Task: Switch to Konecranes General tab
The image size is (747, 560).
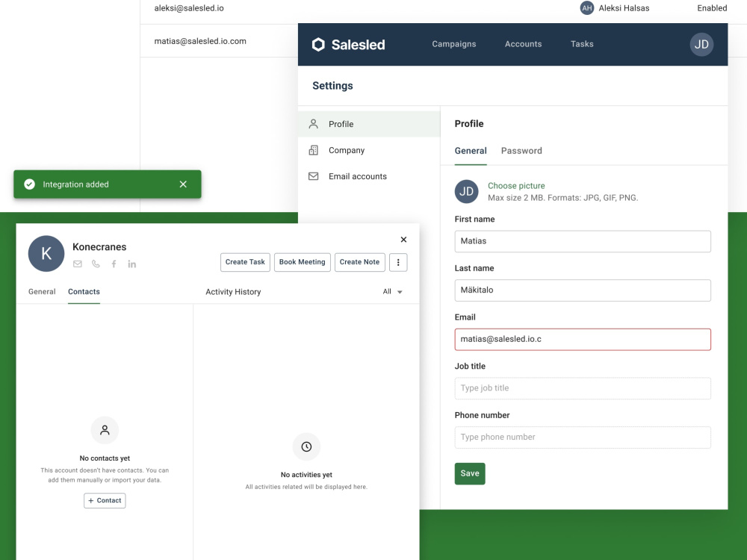Action: [x=42, y=291]
